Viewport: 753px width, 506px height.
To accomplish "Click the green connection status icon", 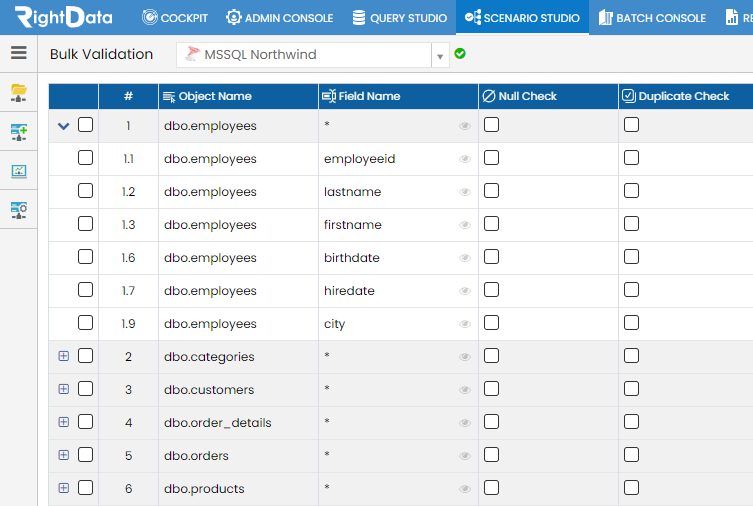I will [460, 53].
